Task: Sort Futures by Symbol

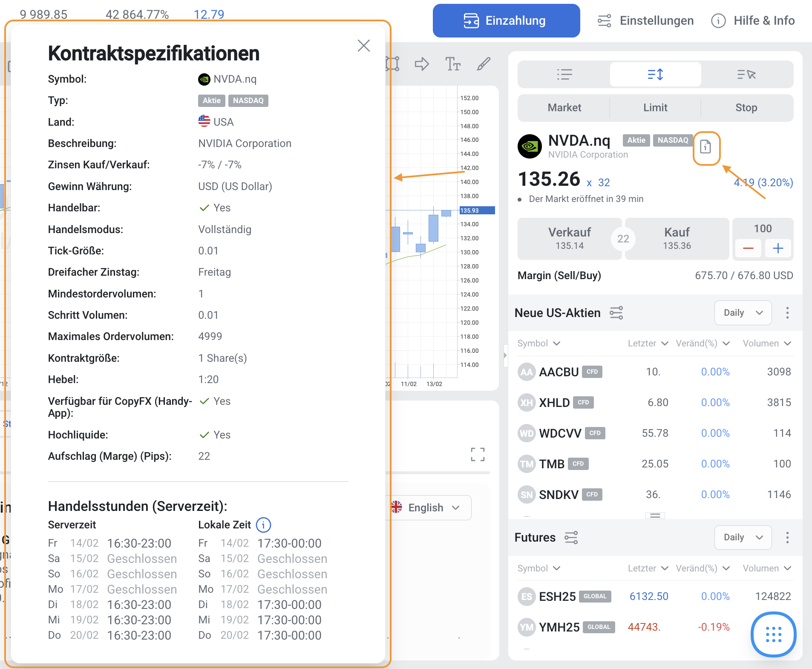Action: click(538, 568)
